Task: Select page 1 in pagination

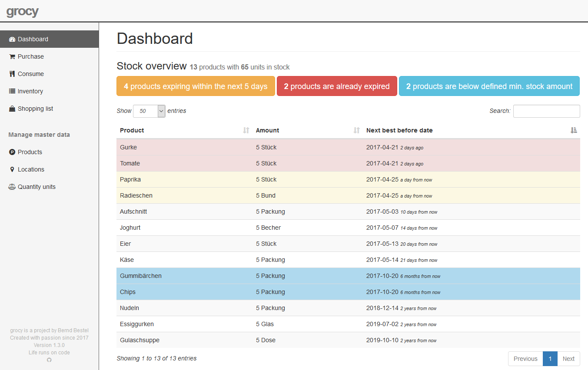Action: pos(550,359)
